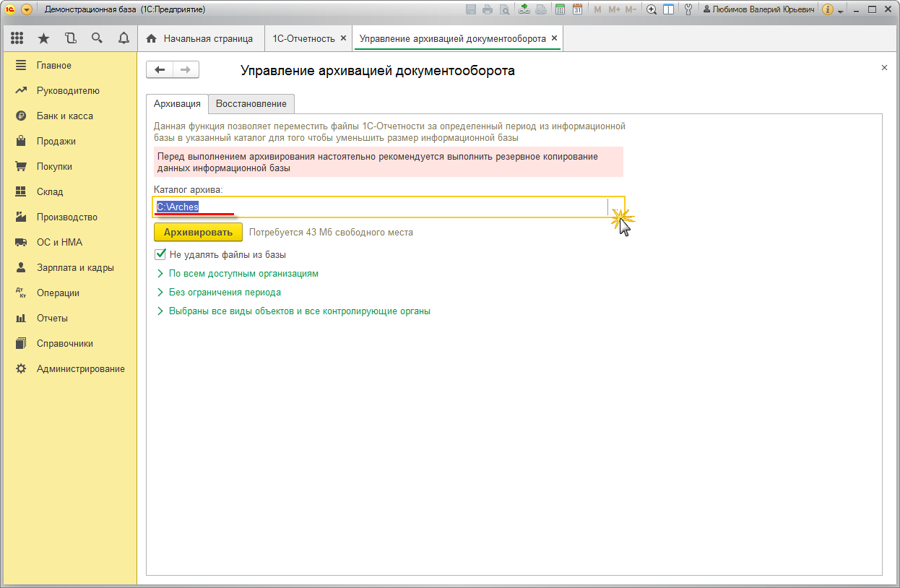Click the M memory button
Viewport: 900px width, 588px height.
[x=597, y=9]
